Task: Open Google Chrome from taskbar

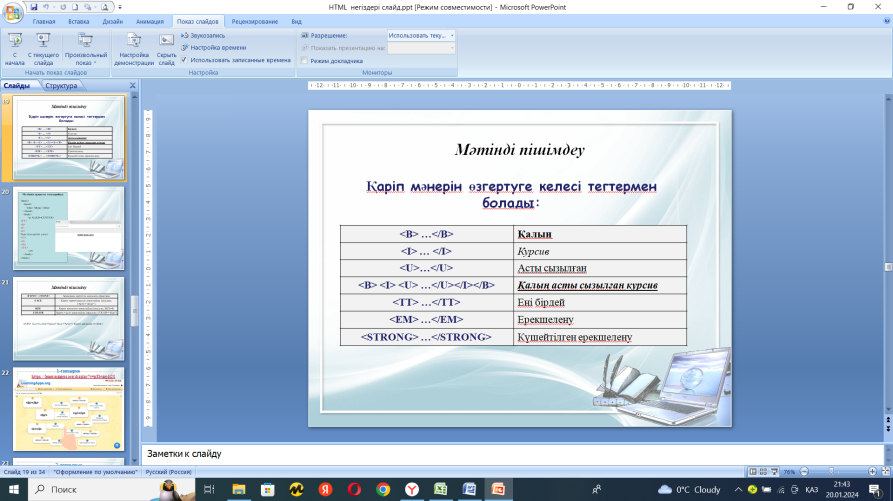Action: tap(383, 490)
